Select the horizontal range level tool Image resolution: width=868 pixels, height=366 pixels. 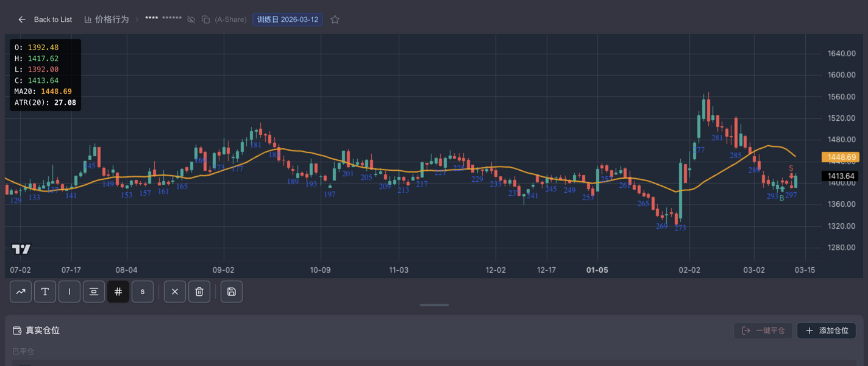pos(94,292)
